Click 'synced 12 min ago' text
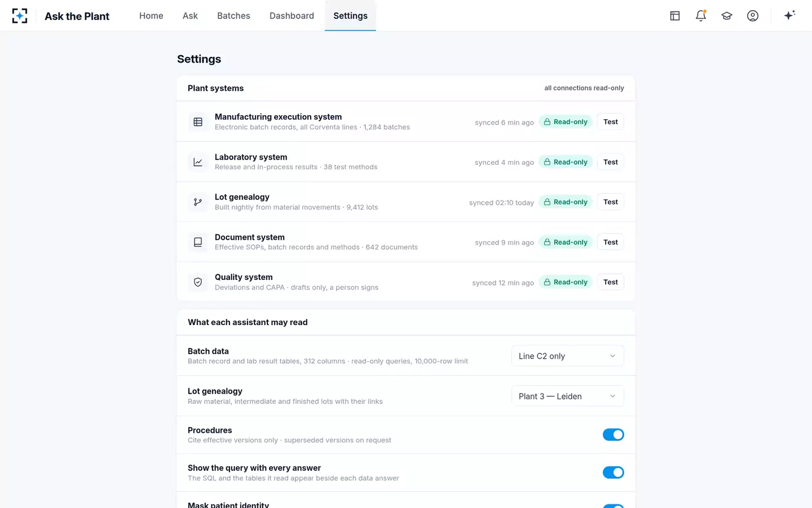The width and height of the screenshot is (812, 508). [x=503, y=283]
